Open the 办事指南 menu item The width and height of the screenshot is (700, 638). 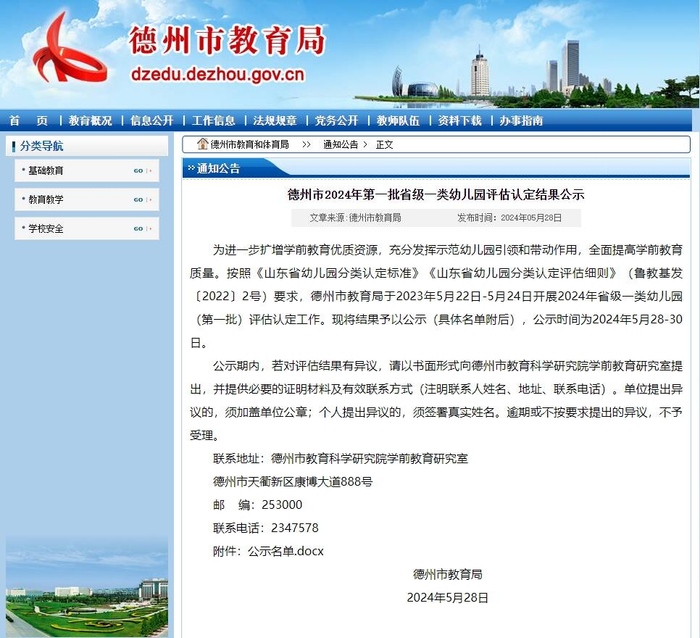(521, 121)
